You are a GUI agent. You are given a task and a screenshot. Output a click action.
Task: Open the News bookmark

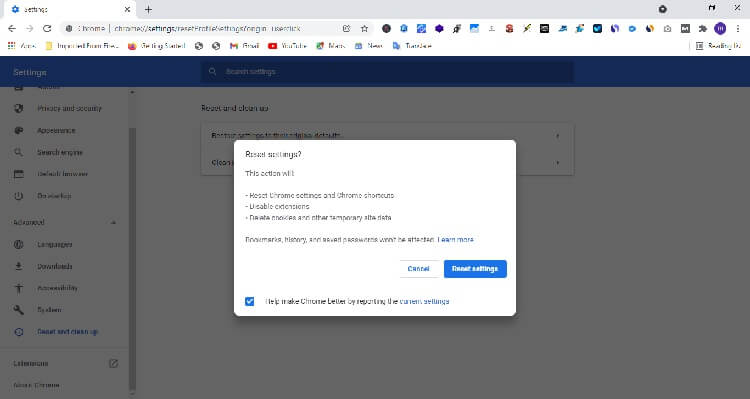369,46
